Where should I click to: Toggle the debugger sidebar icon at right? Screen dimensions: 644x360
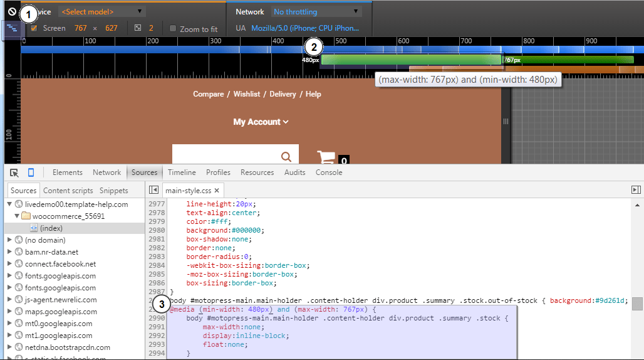[636, 190]
